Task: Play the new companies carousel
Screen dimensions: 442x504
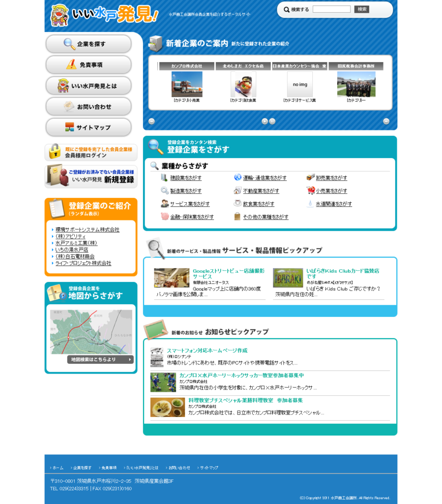Action: click(x=265, y=121)
